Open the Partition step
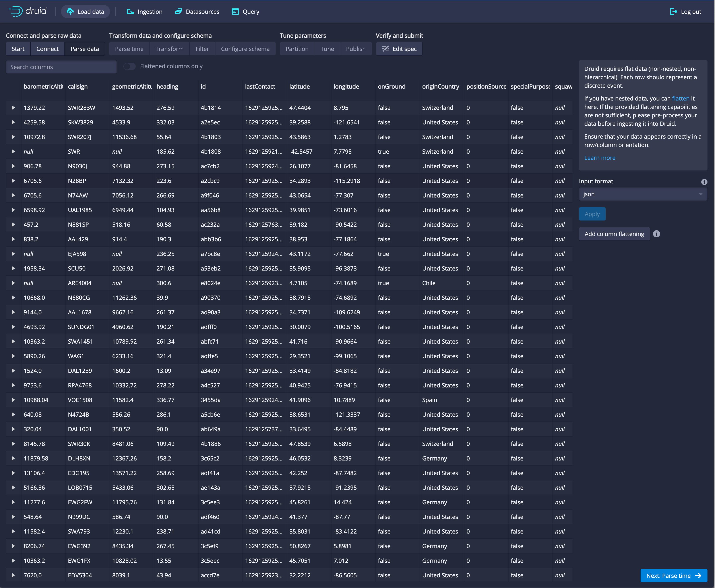 [x=297, y=49]
